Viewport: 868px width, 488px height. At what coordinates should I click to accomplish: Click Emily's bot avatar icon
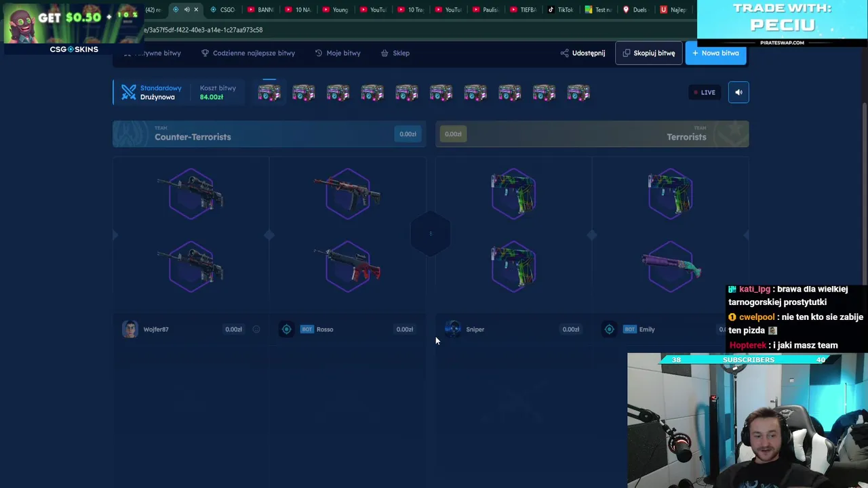[609, 329]
